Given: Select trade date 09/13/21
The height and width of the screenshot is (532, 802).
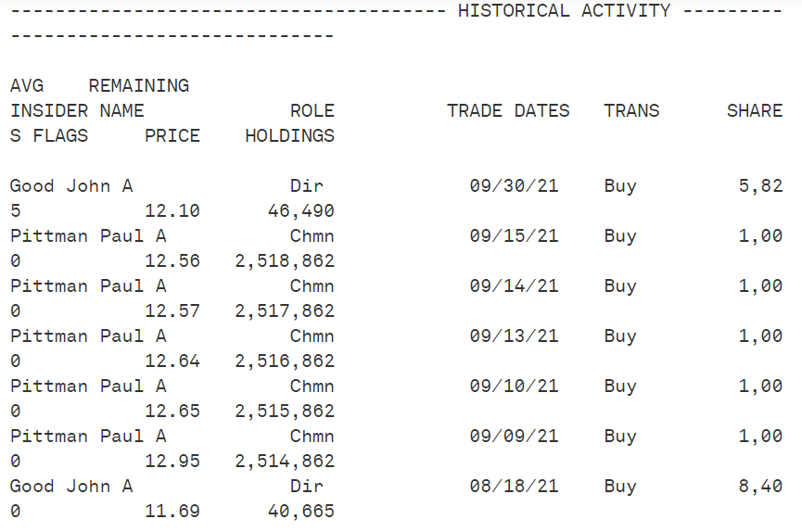Looking at the screenshot, I should 514,336.
